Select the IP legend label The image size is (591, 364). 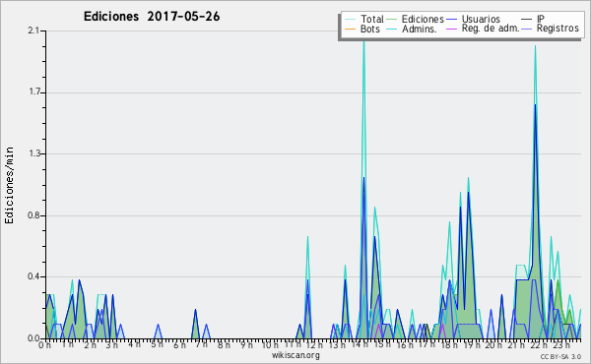click(x=540, y=19)
